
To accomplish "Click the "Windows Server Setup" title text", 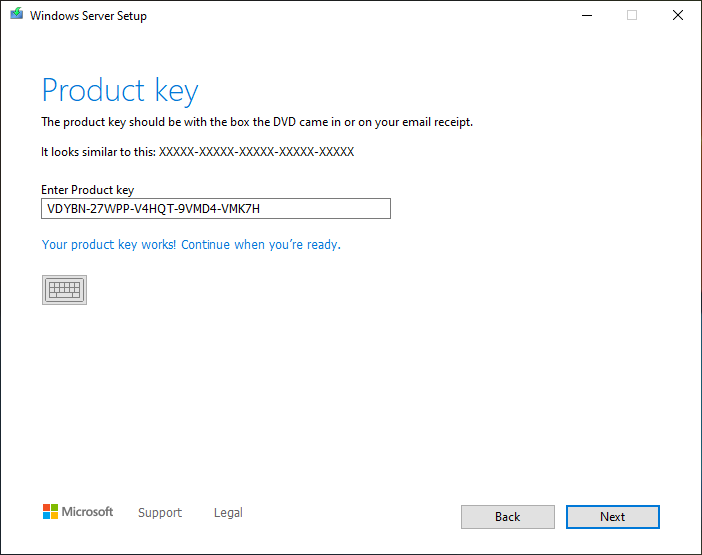I will click(88, 16).
